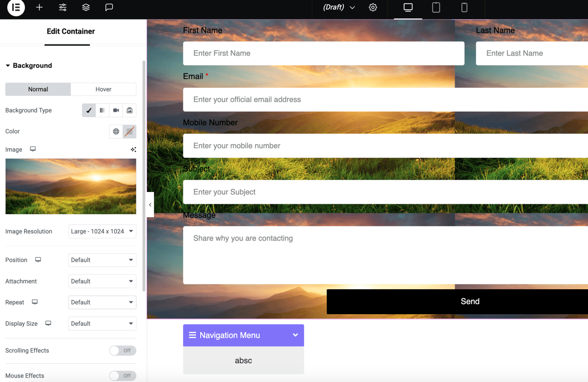Open the Elementor logo menu
Viewport: 588px width, 382px height.
coord(16,8)
